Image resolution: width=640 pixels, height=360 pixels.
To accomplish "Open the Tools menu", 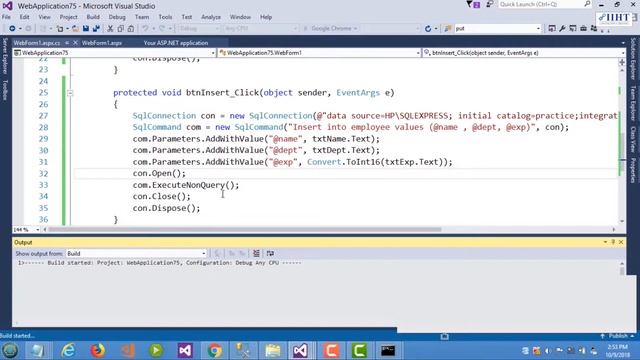I will [165, 17].
